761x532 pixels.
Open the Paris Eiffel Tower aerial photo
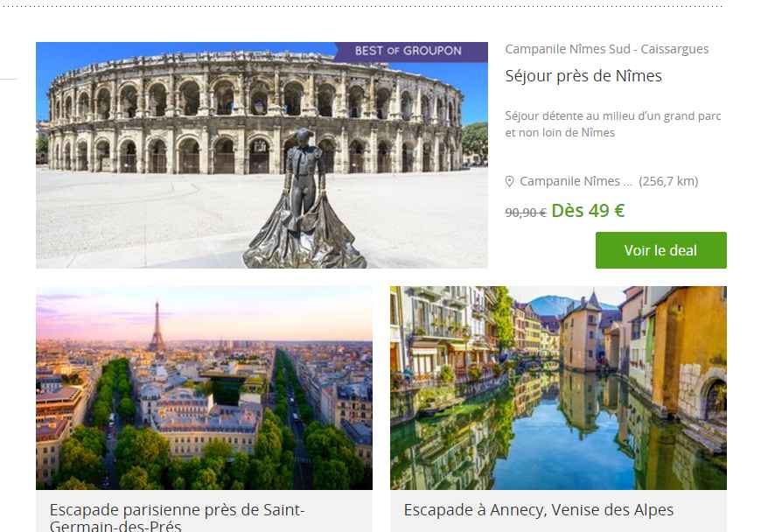tap(205, 388)
